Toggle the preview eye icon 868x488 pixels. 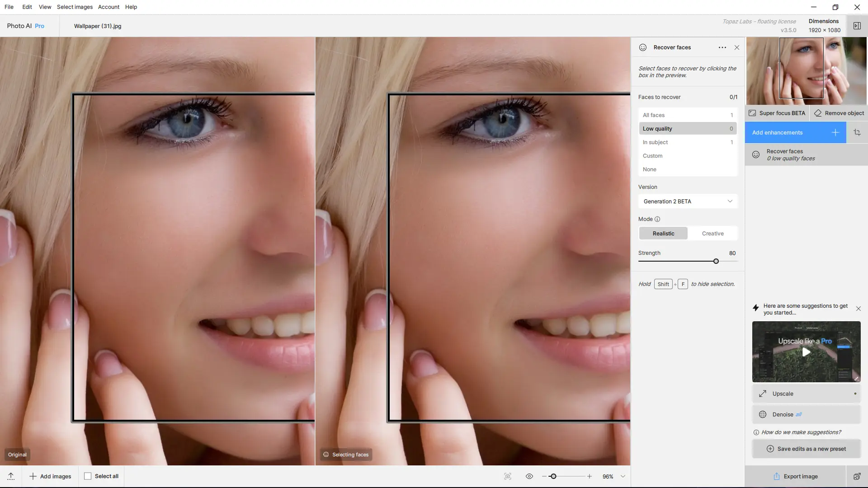coord(529,476)
